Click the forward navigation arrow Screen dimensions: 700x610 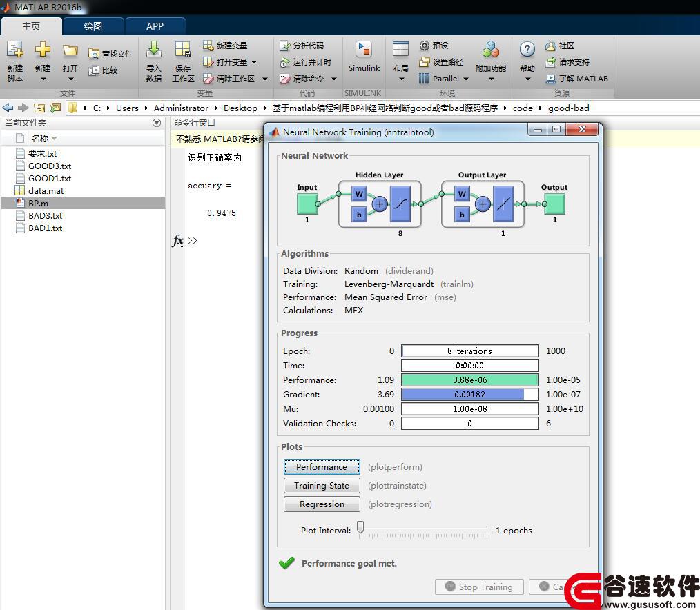[23, 108]
